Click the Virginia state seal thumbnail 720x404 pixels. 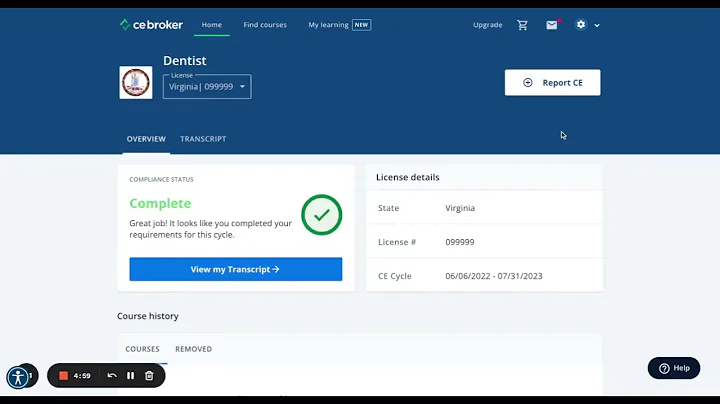click(x=136, y=83)
